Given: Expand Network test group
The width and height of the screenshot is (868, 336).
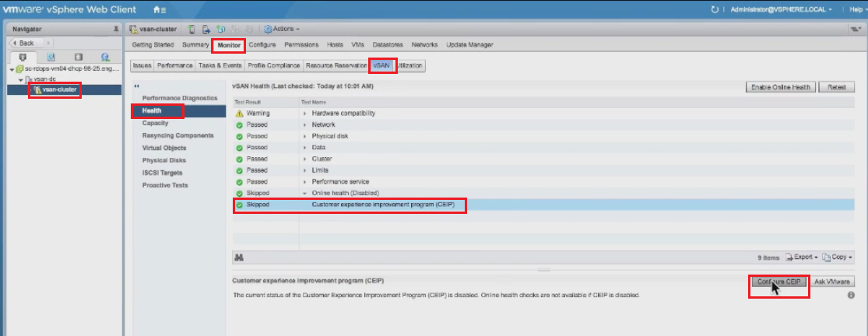Looking at the screenshot, I should pyautogui.click(x=304, y=125).
